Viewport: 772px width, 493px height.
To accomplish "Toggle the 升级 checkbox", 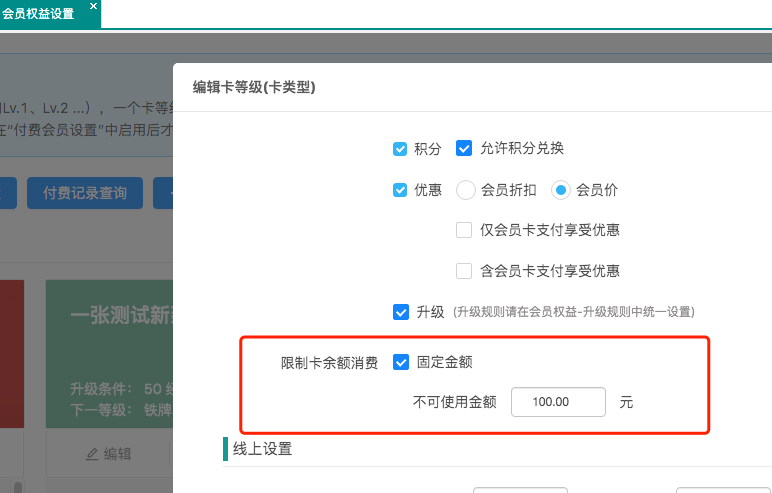I will (x=400, y=312).
